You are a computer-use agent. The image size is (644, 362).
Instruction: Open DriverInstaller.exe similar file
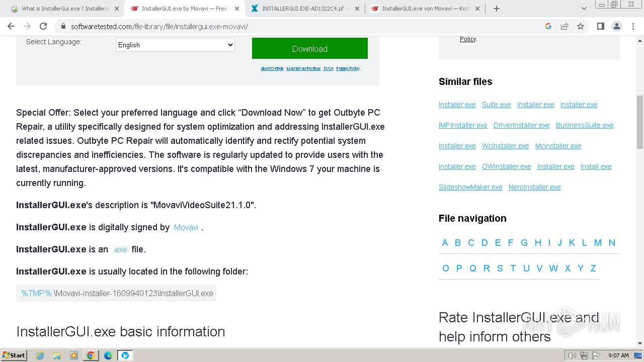pyautogui.click(x=522, y=125)
